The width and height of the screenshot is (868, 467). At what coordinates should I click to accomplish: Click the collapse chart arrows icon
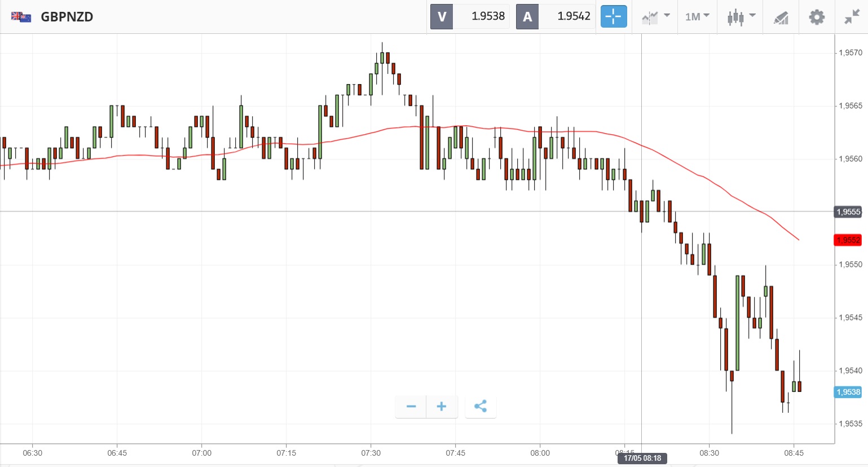pos(851,17)
